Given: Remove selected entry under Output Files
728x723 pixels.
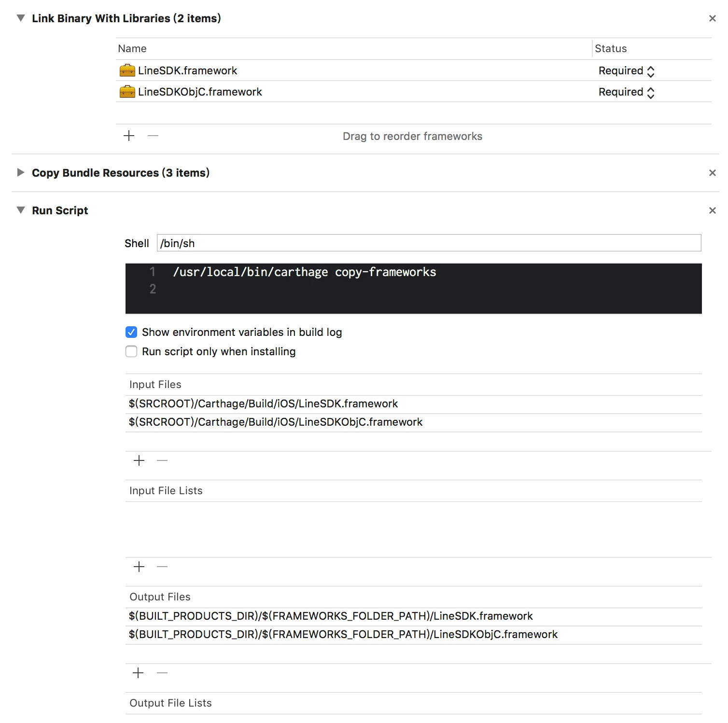Looking at the screenshot, I should [162, 673].
